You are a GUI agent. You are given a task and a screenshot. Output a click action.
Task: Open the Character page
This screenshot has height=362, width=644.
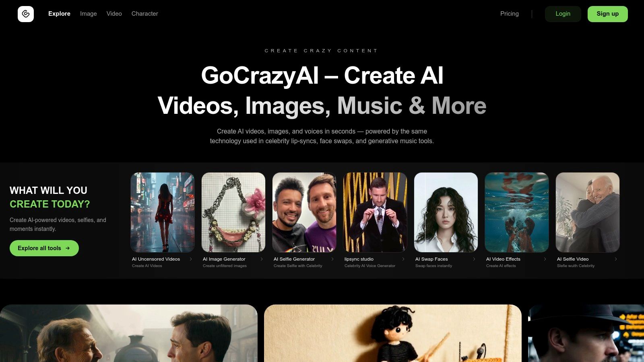click(x=144, y=14)
